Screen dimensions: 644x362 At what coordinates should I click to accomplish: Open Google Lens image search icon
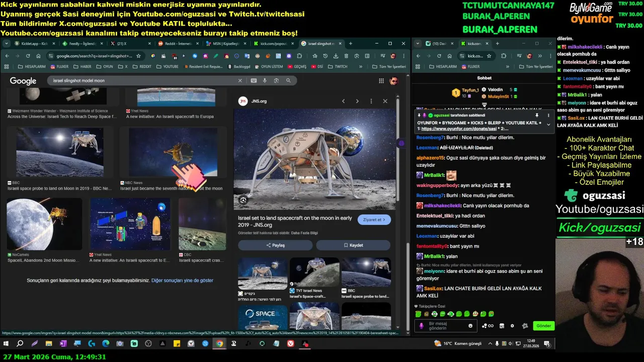click(x=276, y=80)
